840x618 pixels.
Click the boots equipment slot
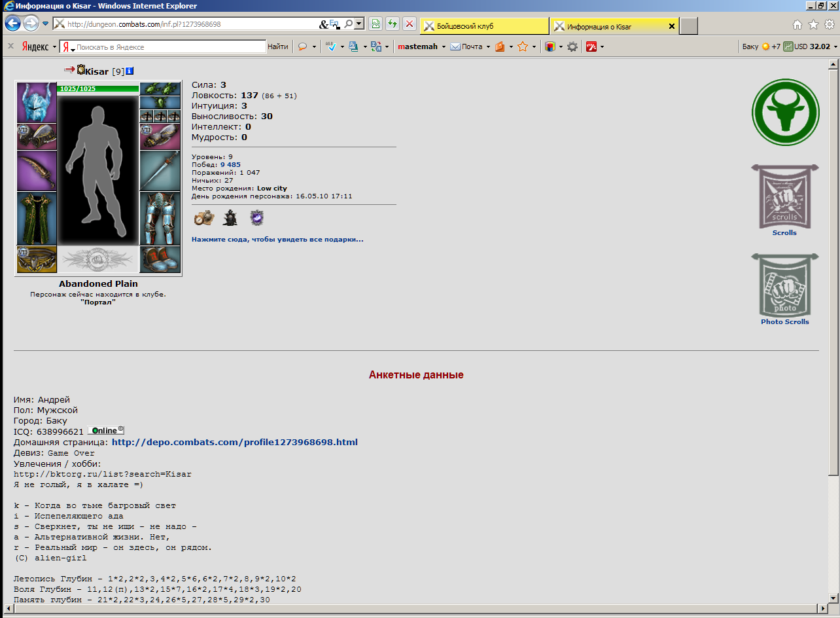(x=160, y=259)
